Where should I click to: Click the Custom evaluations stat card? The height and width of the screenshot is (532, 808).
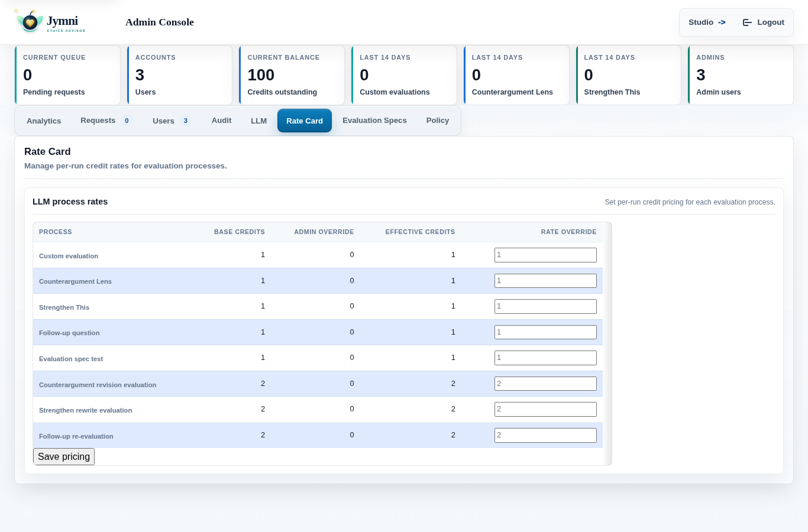tap(404, 75)
